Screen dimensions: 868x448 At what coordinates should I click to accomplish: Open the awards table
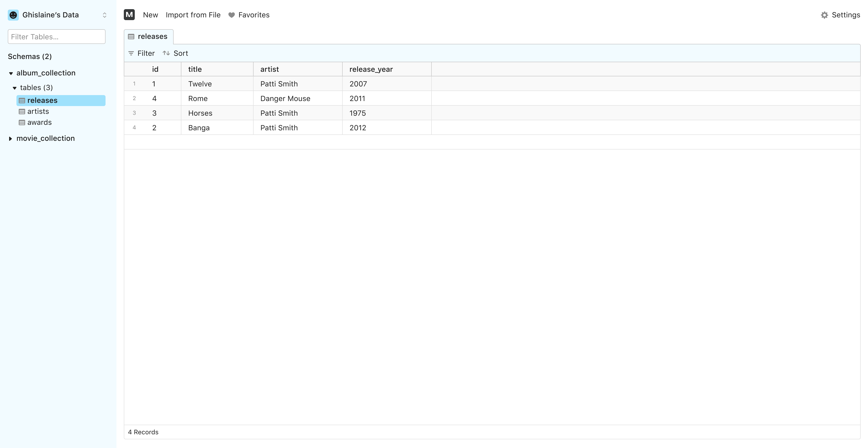click(40, 122)
